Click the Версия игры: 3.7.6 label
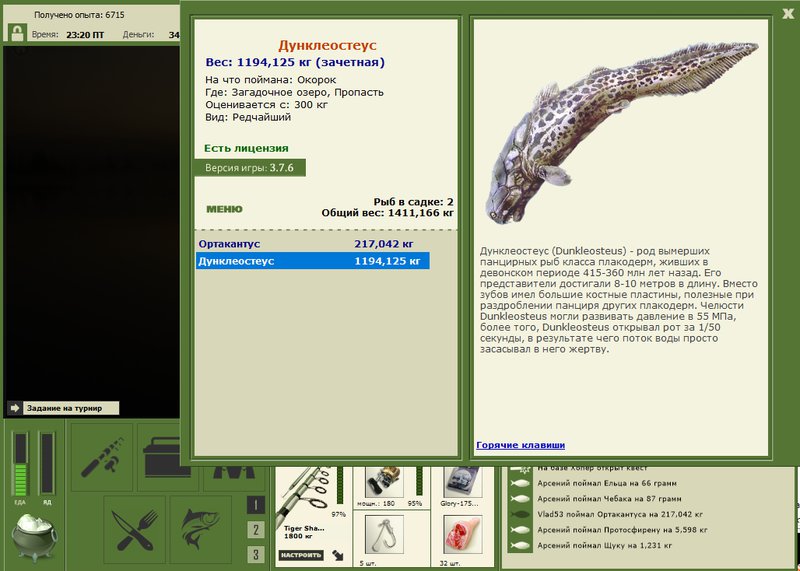This screenshot has height=571, width=800. [249, 168]
